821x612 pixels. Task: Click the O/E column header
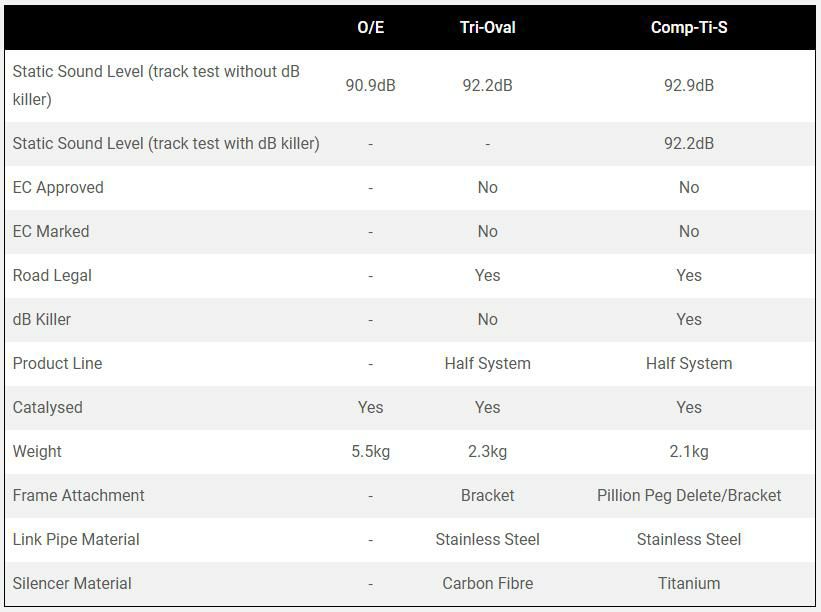tap(370, 28)
